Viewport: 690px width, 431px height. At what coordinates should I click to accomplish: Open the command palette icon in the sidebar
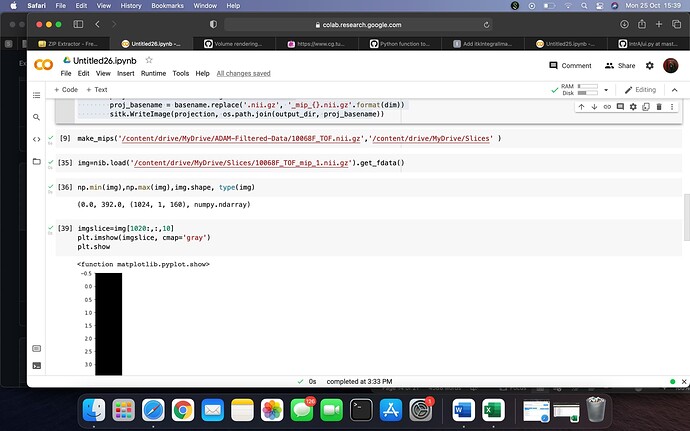coord(37,349)
